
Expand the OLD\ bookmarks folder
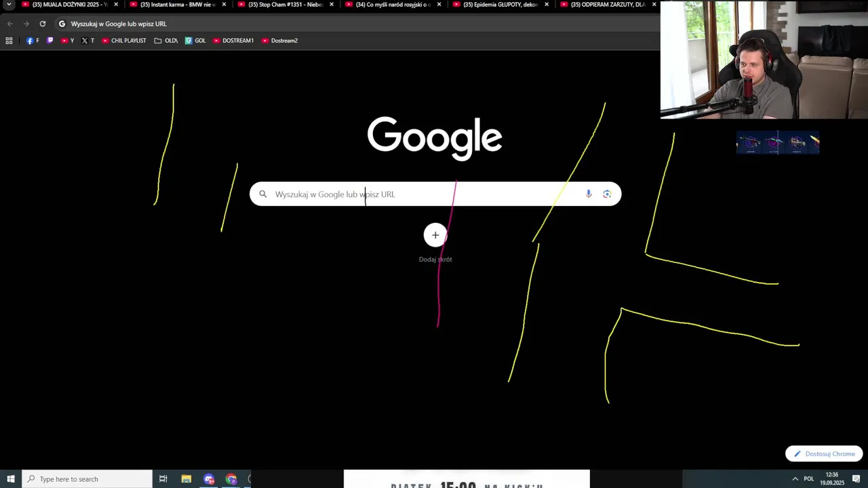(166, 41)
